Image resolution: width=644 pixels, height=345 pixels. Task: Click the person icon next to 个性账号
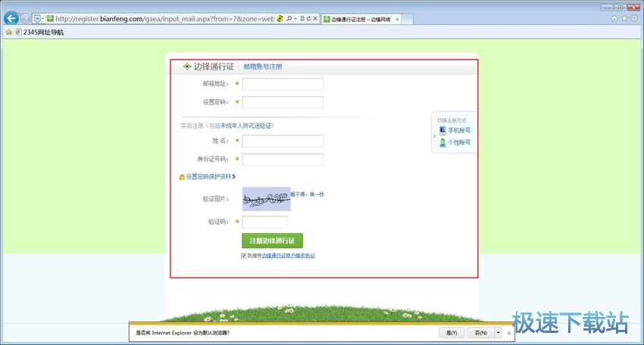[442, 143]
